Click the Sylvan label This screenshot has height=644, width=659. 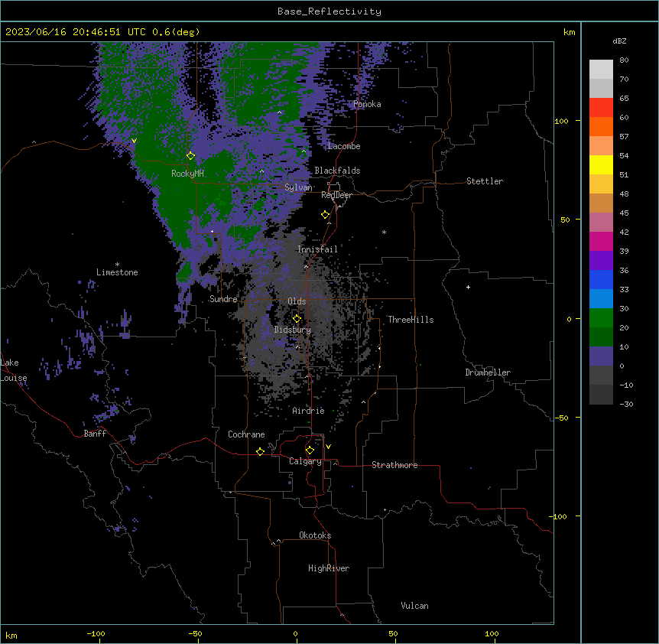click(298, 187)
